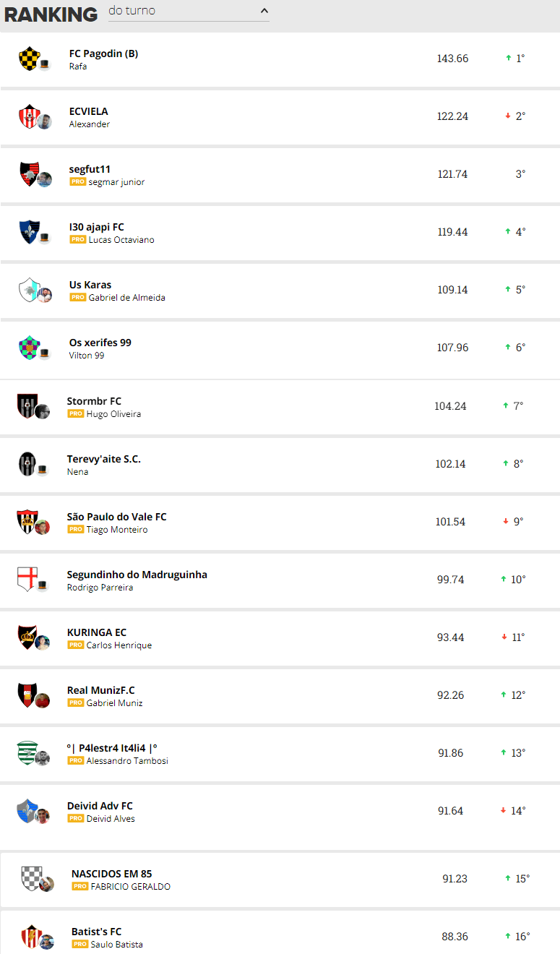Screen dimensions: 560x954
Task: Click Real MunizF.C owner avatar photo
Action: point(43,700)
